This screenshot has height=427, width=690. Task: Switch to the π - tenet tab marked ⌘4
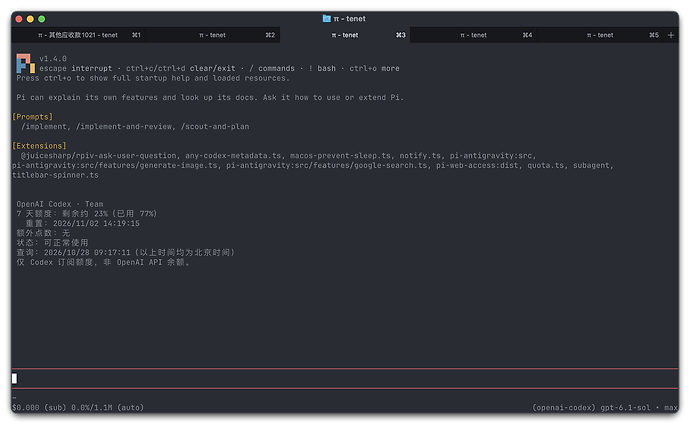coord(474,35)
